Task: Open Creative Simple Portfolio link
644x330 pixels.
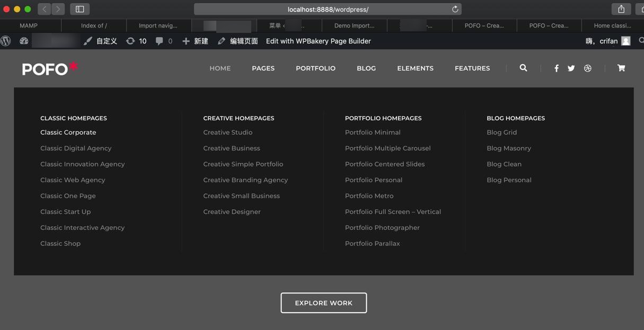Action: point(243,164)
